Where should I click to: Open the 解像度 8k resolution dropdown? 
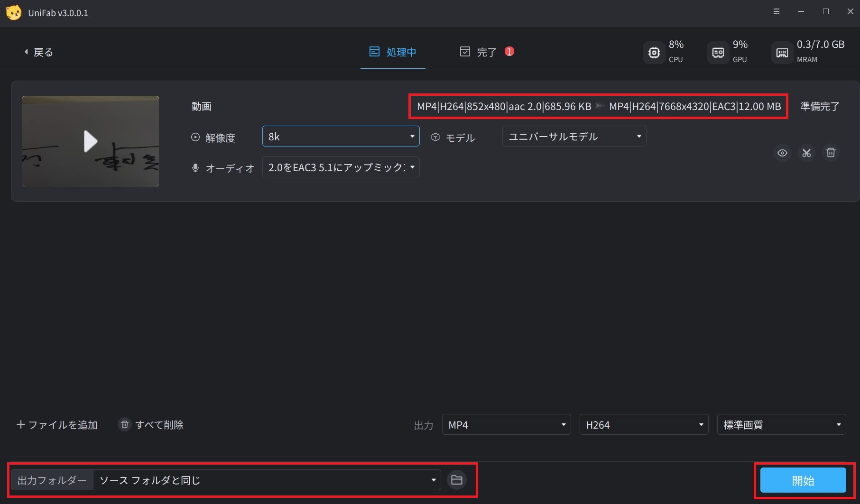[341, 137]
